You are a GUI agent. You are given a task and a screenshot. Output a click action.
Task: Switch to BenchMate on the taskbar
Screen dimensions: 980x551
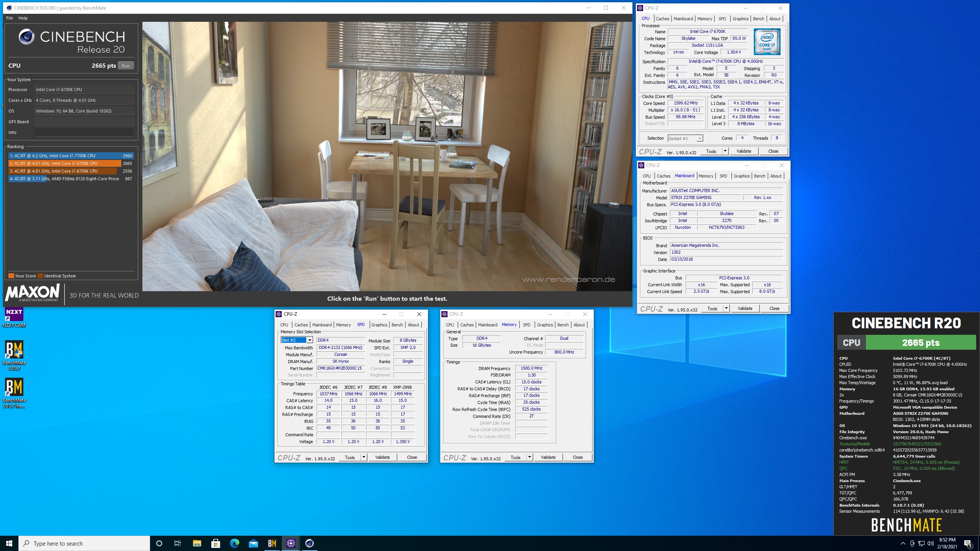coord(272,543)
